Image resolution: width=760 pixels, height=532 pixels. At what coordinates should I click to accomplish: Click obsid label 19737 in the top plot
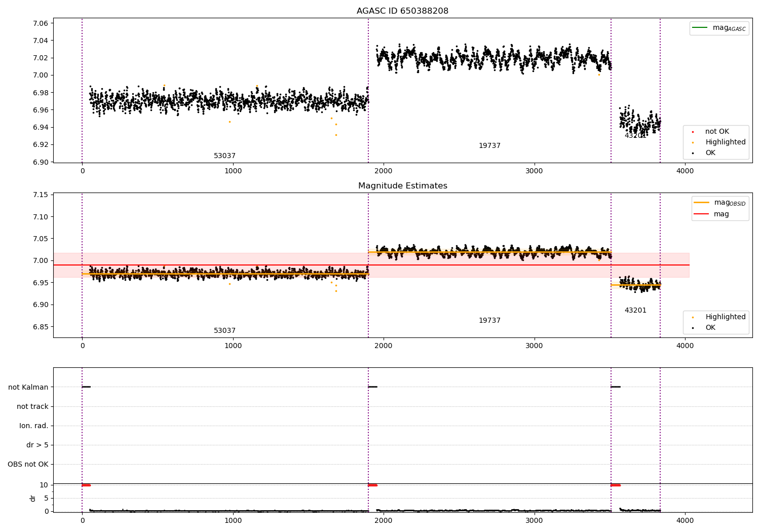489,146
